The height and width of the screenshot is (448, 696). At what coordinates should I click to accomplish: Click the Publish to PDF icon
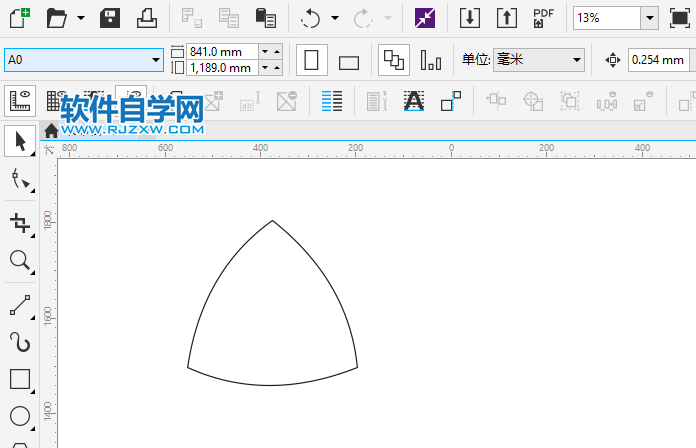[543, 18]
